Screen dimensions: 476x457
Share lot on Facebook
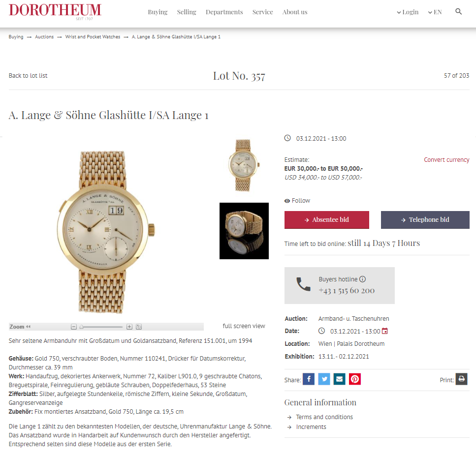[309, 379]
